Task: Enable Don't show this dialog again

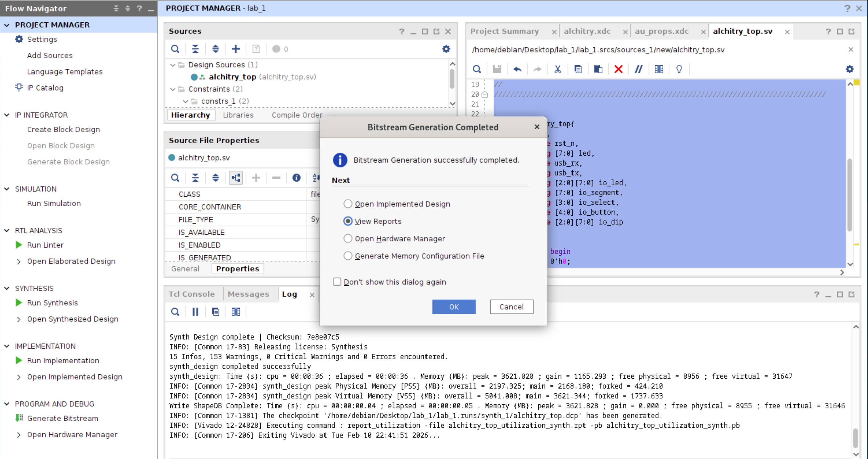Action: tap(337, 282)
